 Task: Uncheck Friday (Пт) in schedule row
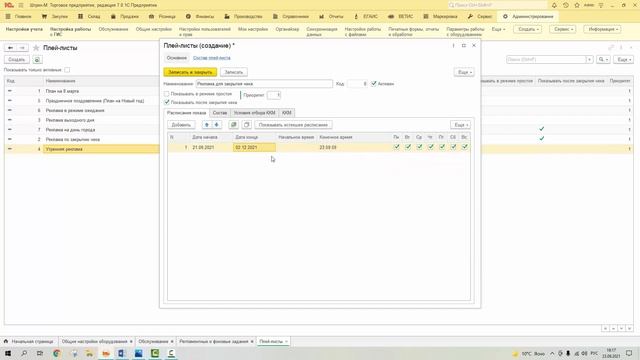442,147
